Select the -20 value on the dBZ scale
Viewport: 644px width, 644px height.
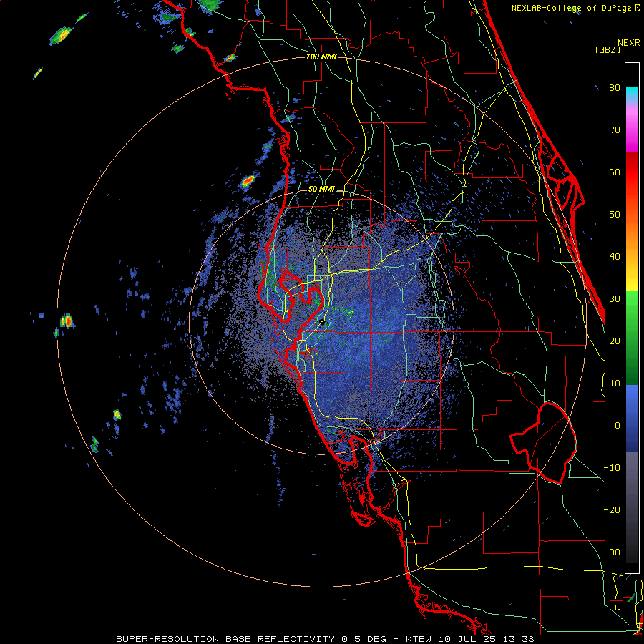click(x=612, y=509)
